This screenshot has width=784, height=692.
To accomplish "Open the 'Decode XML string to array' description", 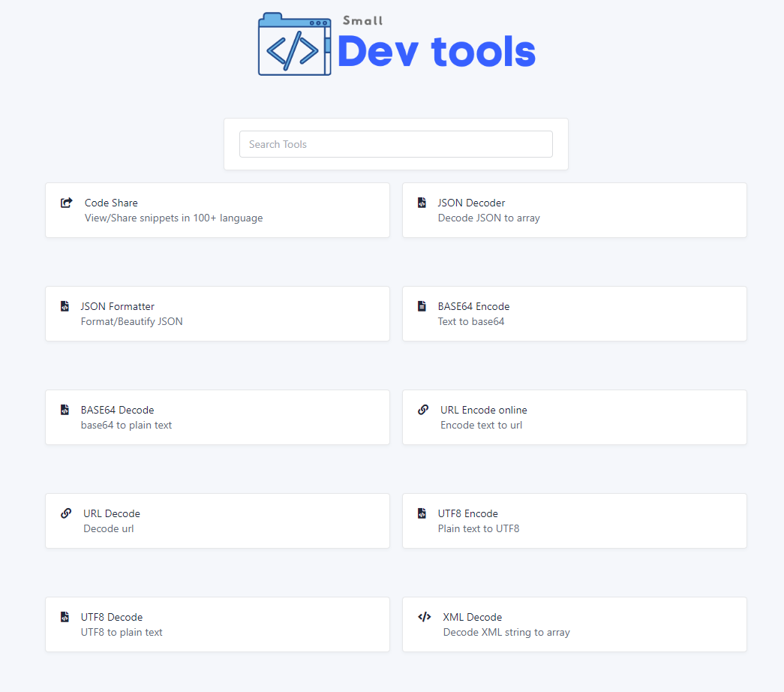I will (506, 632).
